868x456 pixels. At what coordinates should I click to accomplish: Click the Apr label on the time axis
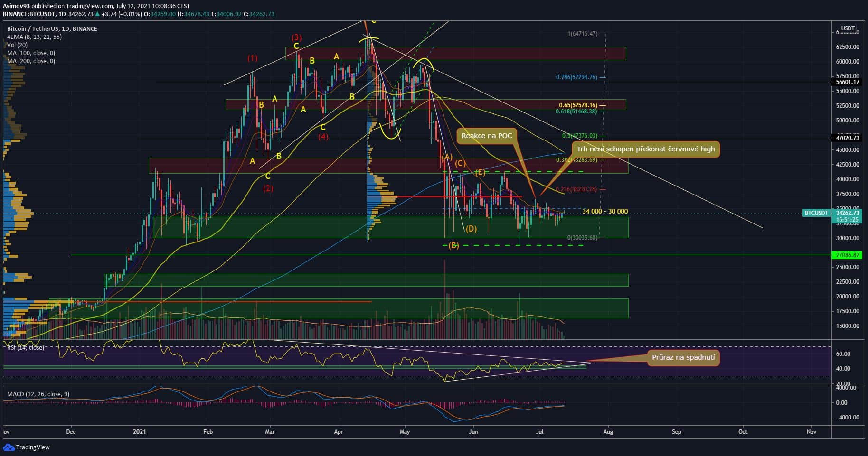click(x=339, y=432)
